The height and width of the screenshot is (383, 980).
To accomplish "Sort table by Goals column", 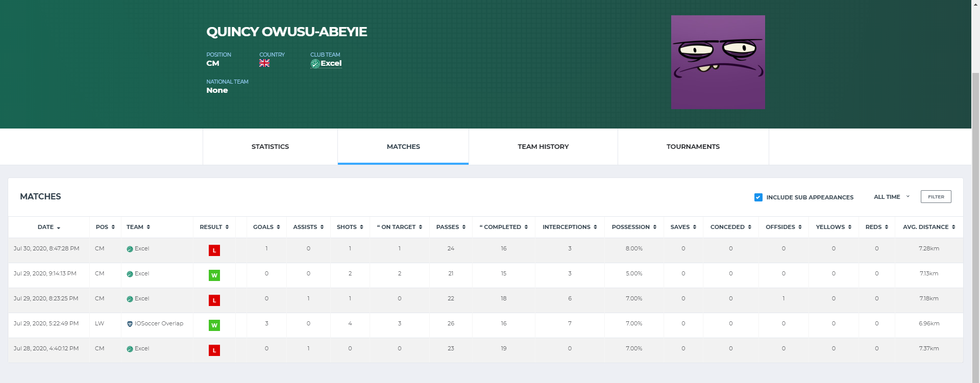I will tap(266, 227).
